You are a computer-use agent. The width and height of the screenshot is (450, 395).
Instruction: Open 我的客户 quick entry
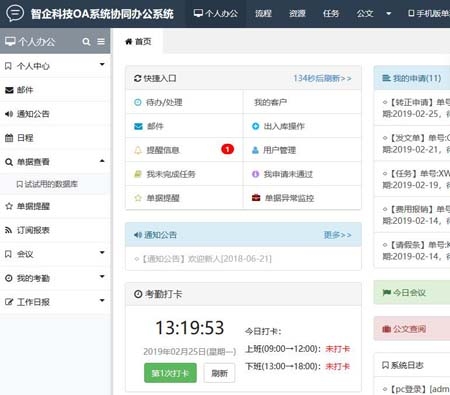tap(271, 102)
